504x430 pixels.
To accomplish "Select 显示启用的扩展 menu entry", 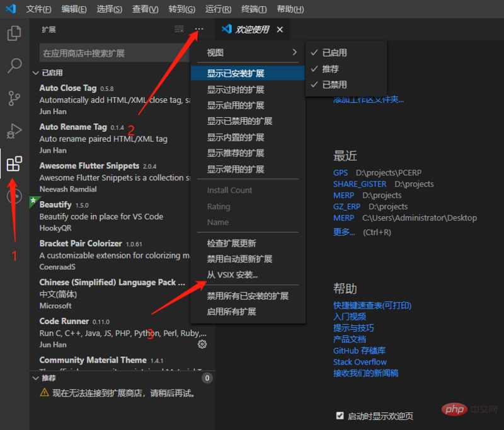I will [x=248, y=105].
